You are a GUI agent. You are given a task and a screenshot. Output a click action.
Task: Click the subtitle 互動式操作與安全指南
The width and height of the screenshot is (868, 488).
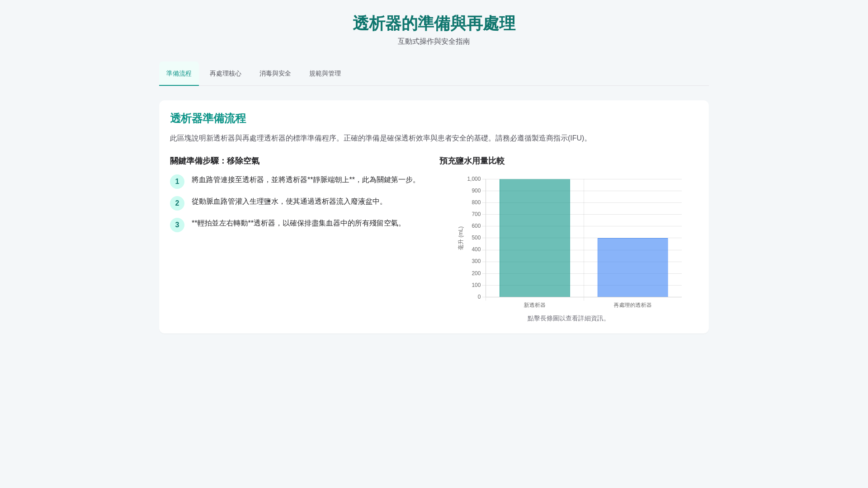click(434, 42)
